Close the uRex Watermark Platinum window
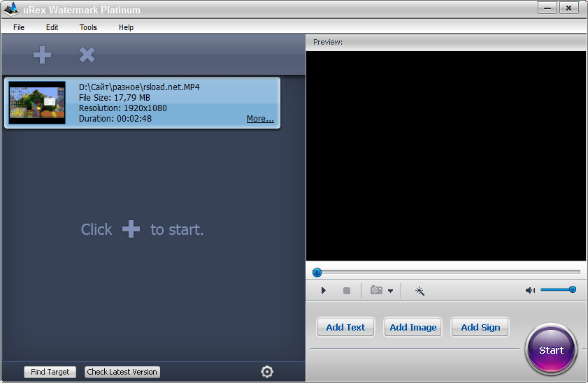The width and height of the screenshot is (588, 383). point(569,8)
